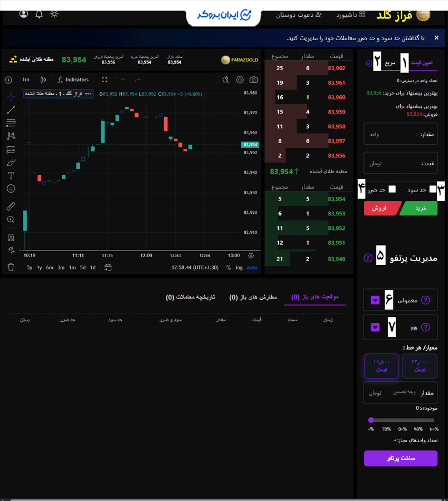Image resolution: width=448 pixels, height=501 pixels.
Task: Click the green خرید buy button
Action: coord(420,208)
